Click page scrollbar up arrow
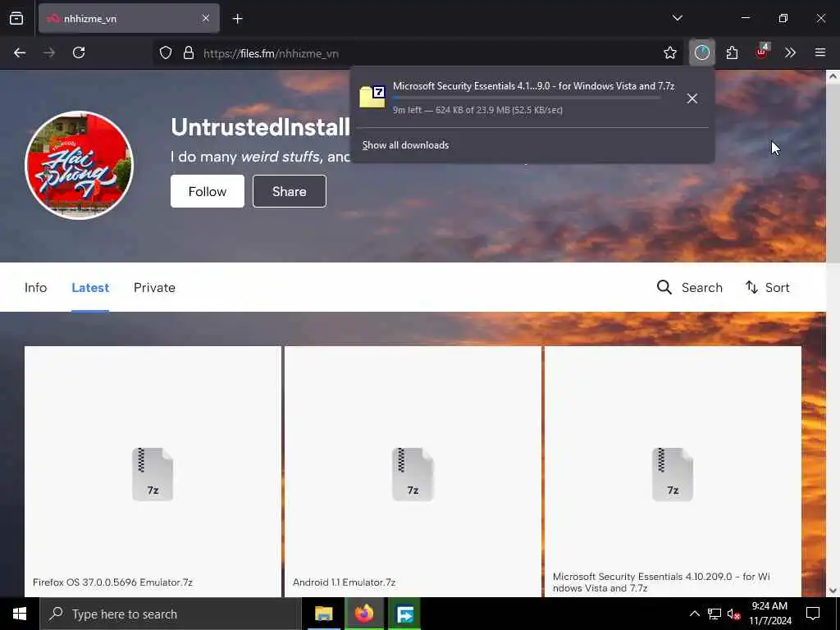This screenshot has width=840, height=630. (833, 76)
